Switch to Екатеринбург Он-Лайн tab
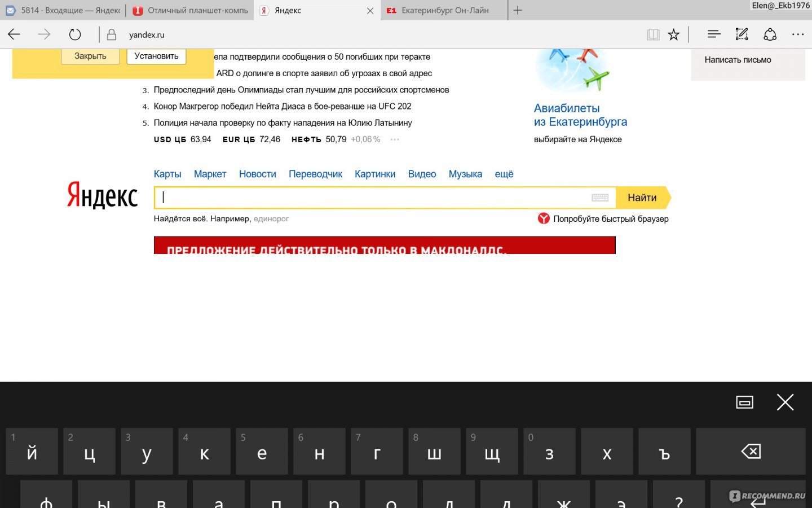Screen dimensions: 812x508 (x=444, y=10)
